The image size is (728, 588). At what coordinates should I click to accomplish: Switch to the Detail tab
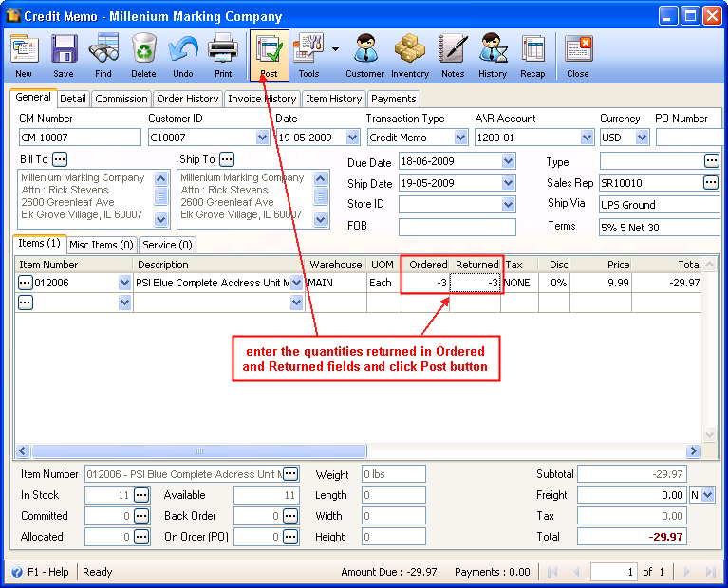pyautogui.click(x=73, y=99)
